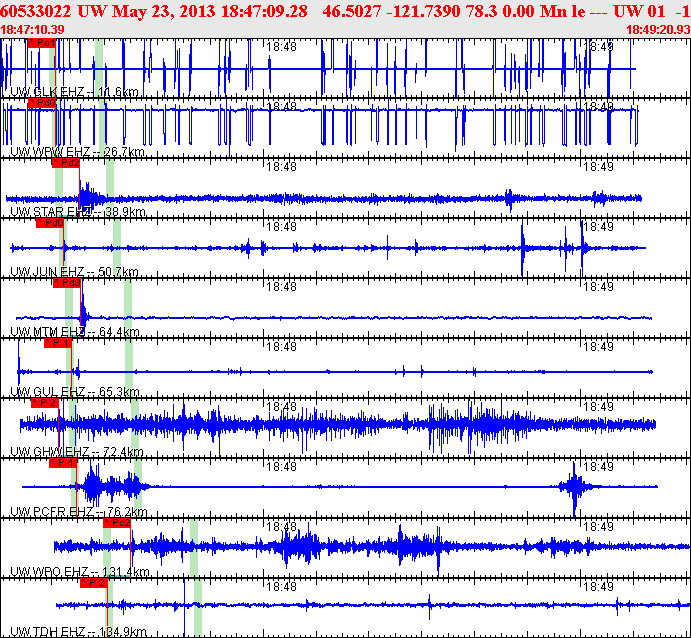Click the 18:49 time label on STAR trace
Screen dimensions: 691x638
coord(598,167)
